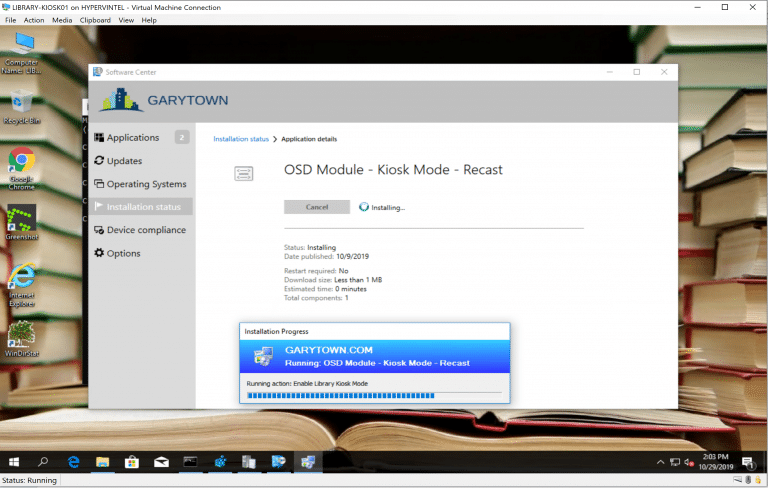768x488 pixels.
Task: Launch the Greenshot desktop icon
Action: click(x=22, y=220)
